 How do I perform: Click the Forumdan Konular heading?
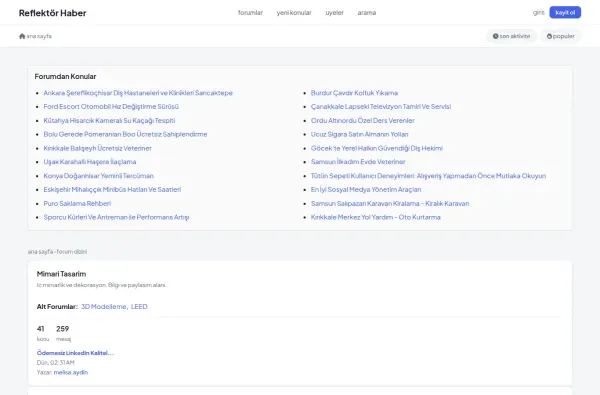coord(65,77)
